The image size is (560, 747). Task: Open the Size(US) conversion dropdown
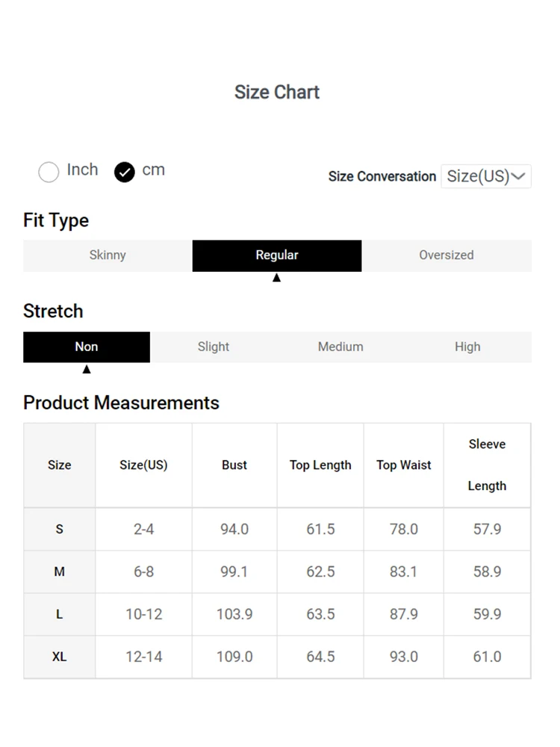tap(485, 176)
